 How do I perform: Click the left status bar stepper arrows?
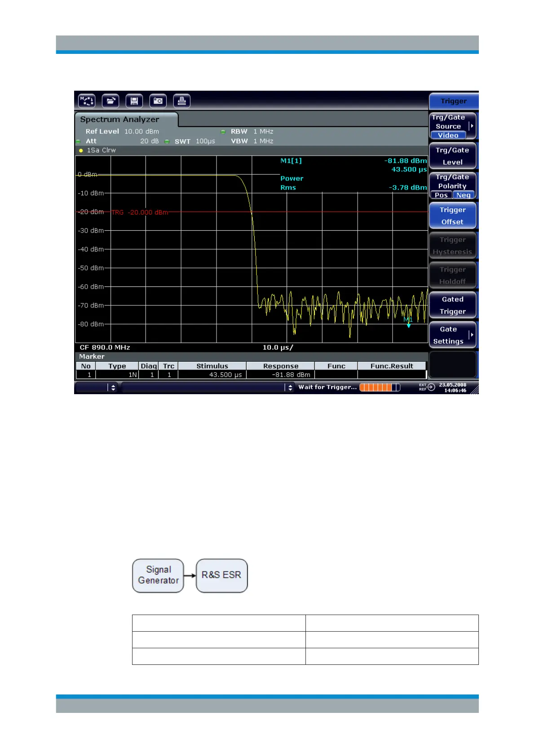(x=113, y=387)
